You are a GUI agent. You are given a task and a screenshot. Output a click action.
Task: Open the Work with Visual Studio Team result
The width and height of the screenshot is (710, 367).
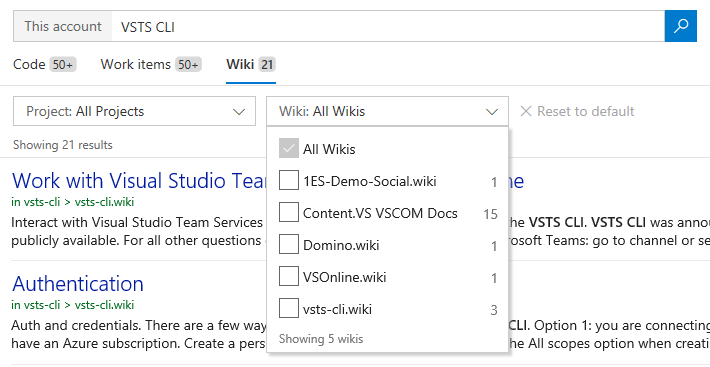tap(139, 181)
